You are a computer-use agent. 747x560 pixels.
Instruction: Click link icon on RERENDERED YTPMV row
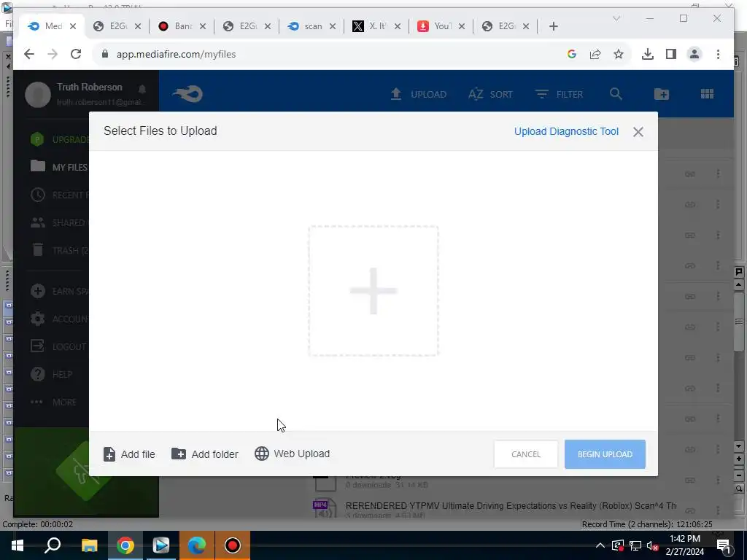tap(690, 510)
